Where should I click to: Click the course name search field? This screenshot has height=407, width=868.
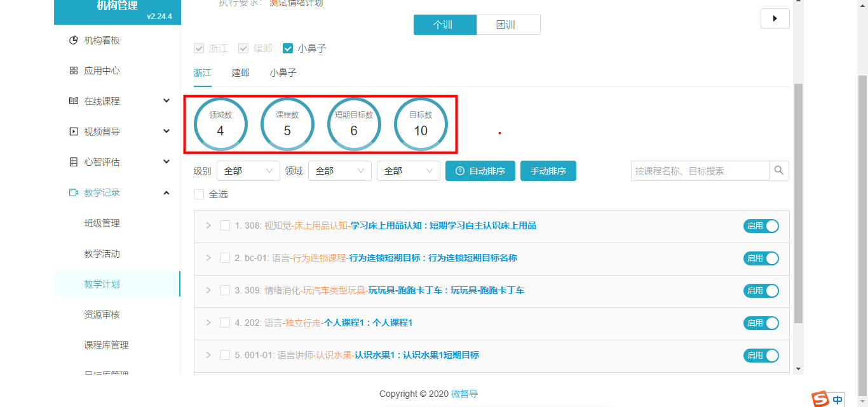(700, 171)
